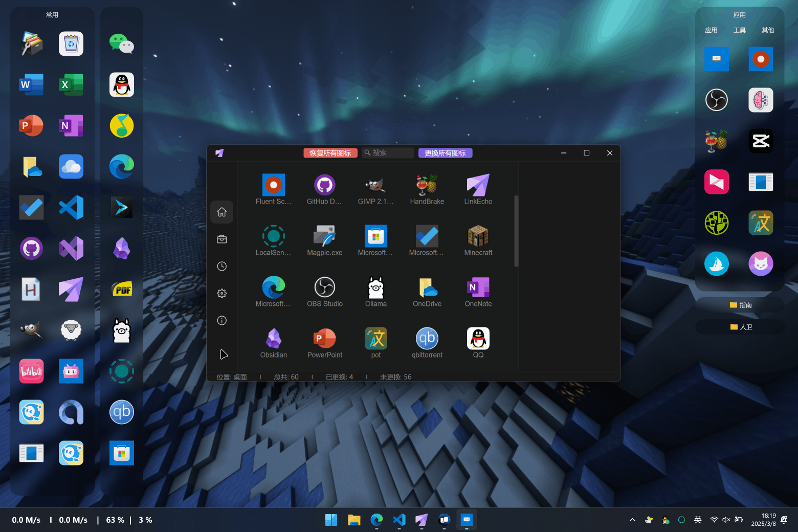Open the 人卫 folder on desktop
Viewport: 798px width, 532px height.
[x=740, y=327]
